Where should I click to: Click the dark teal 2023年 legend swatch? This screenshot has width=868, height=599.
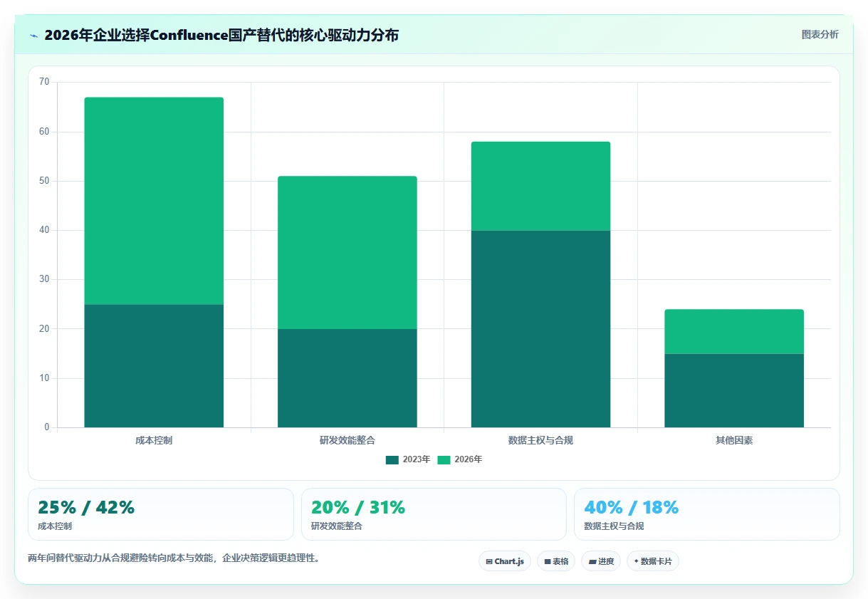point(392,459)
